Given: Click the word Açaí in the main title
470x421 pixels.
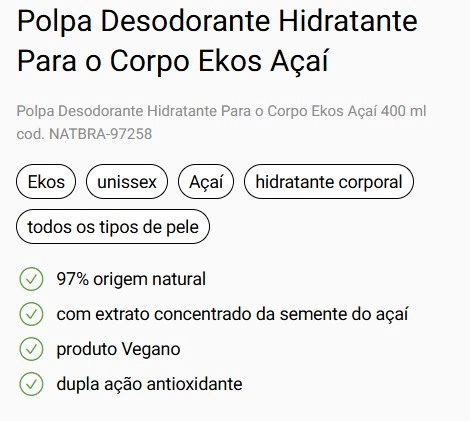Looking at the screenshot, I should (x=300, y=61).
